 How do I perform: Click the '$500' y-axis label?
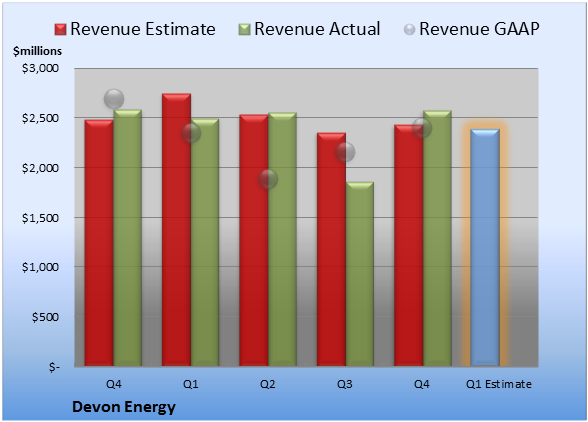pyautogui.click(x=45, y=317)
